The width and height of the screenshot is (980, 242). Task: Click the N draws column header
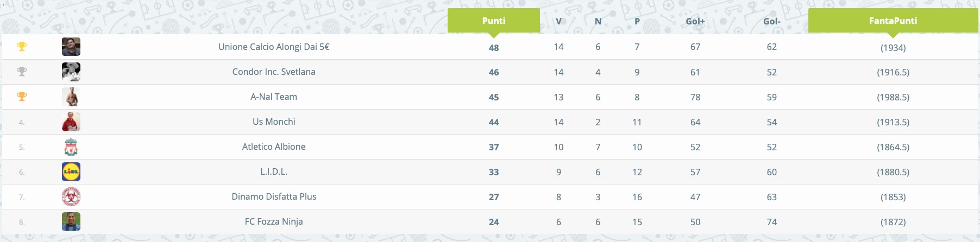tap(598, 21)
